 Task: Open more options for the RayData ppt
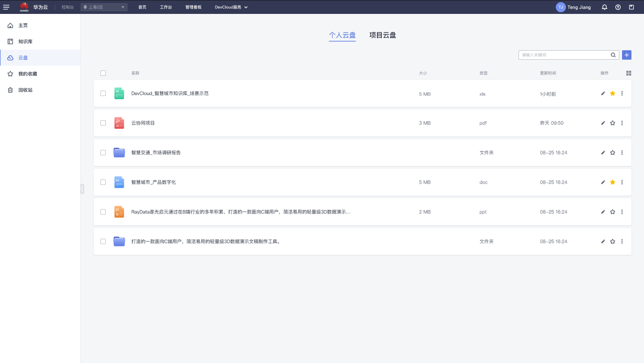coord(622,212)
